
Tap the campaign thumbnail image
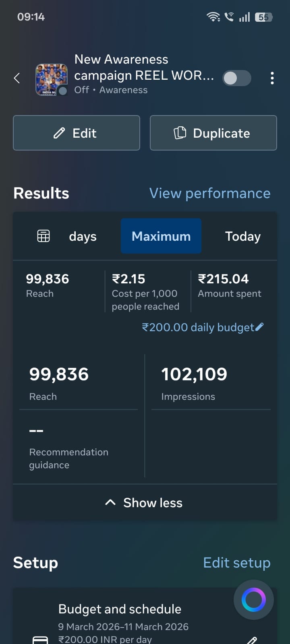[52, 79]
